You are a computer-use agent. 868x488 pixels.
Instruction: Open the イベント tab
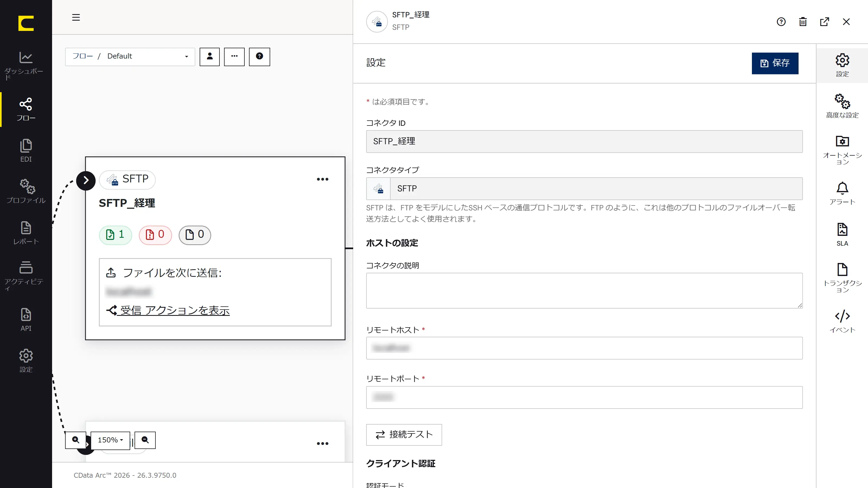(842, 321)
